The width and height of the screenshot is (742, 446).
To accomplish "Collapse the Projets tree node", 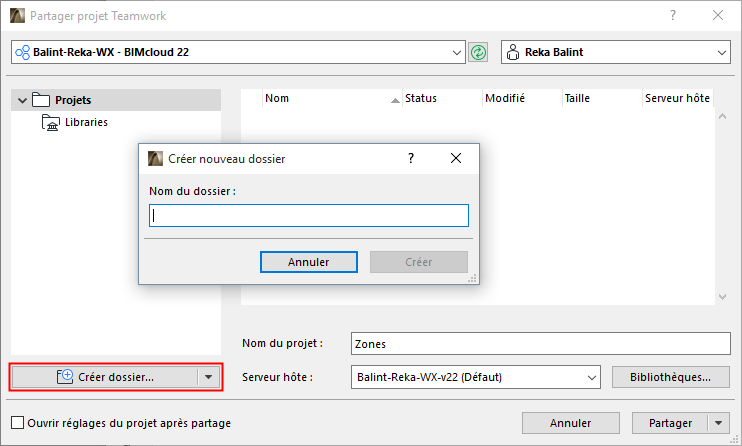I will pos(22,100).
